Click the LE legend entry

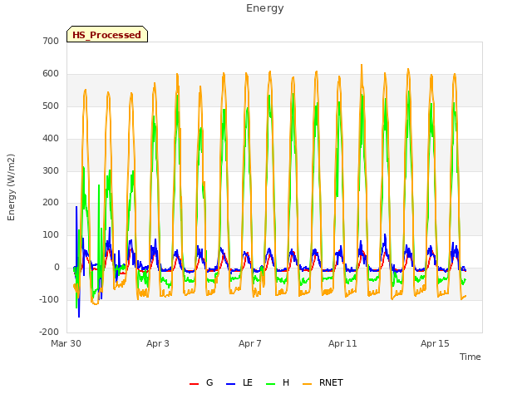click(x=239, y=382)
